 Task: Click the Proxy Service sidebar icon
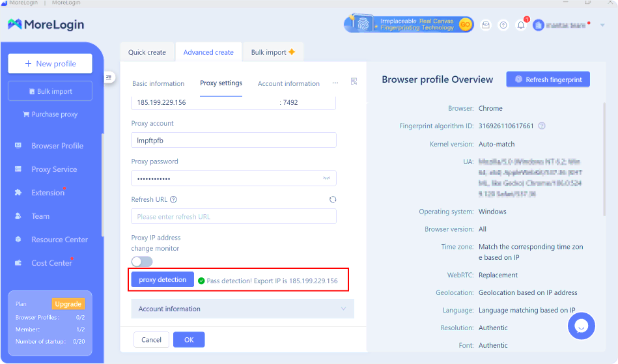[x=18, y=169]
